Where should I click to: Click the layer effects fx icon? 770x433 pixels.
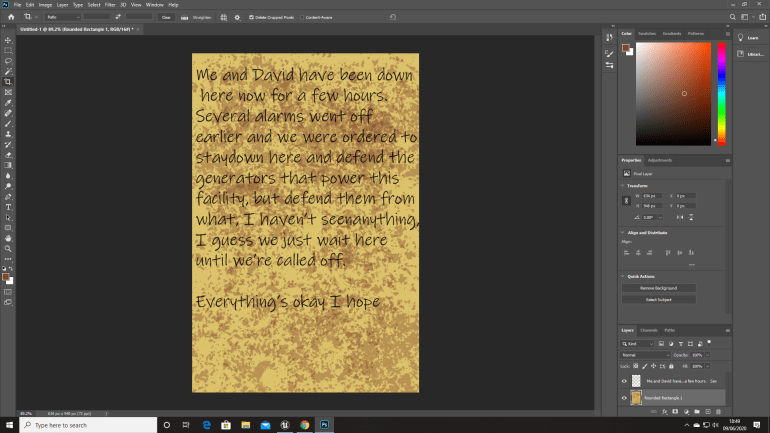(x=664, y=410)
